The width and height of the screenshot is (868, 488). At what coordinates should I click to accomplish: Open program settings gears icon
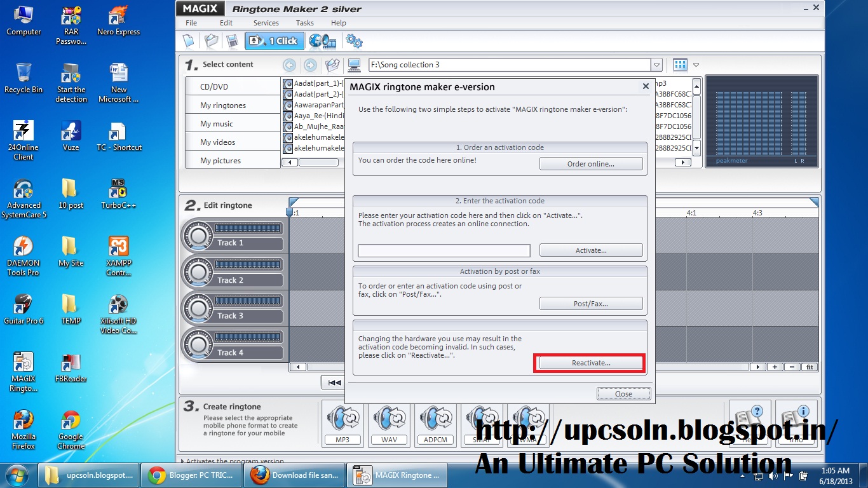[354, 41]
